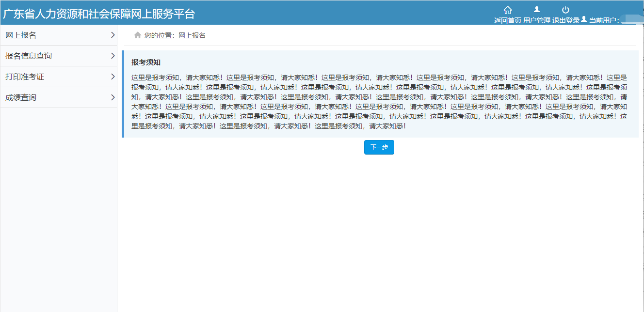Expand 报名信息查询 using its arrow
The image size is (644, 312).
(x=112, y=56)
